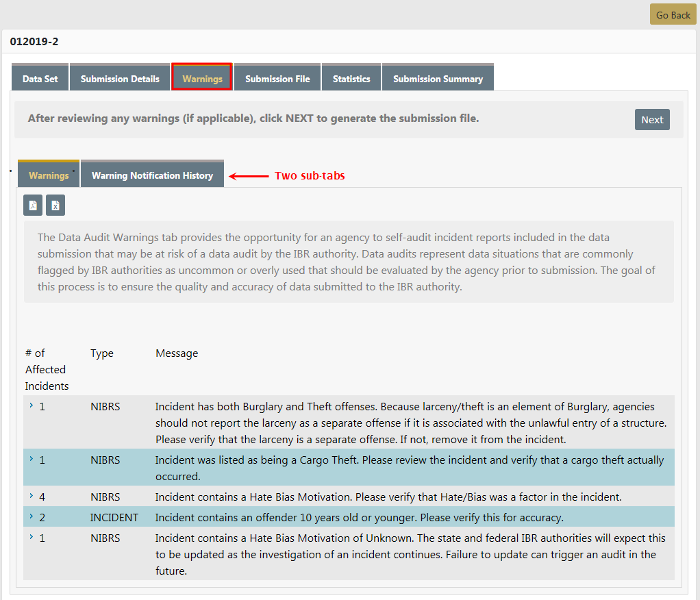Image resolution: width=700 pixels, height=600 pixels.
Task: Expand the Burglary and Theft warning row
Action: point(32,405)
